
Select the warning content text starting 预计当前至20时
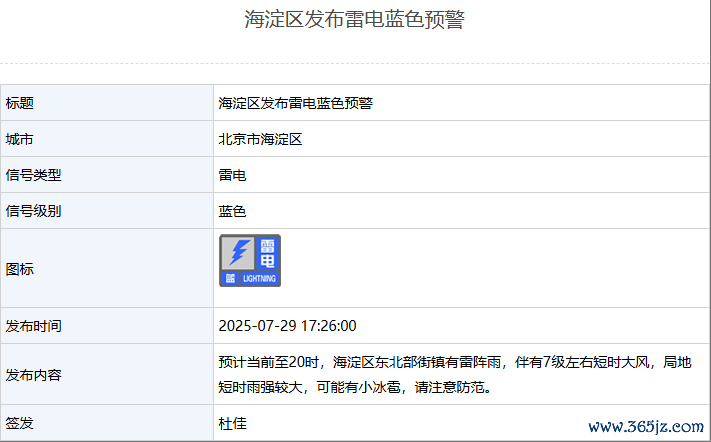click(455, 374)
